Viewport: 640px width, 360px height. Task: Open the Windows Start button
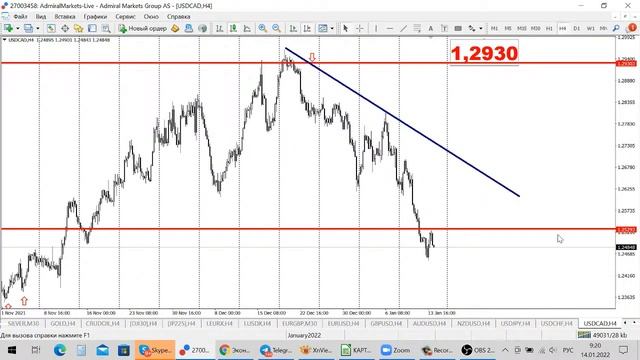(12, 350)
